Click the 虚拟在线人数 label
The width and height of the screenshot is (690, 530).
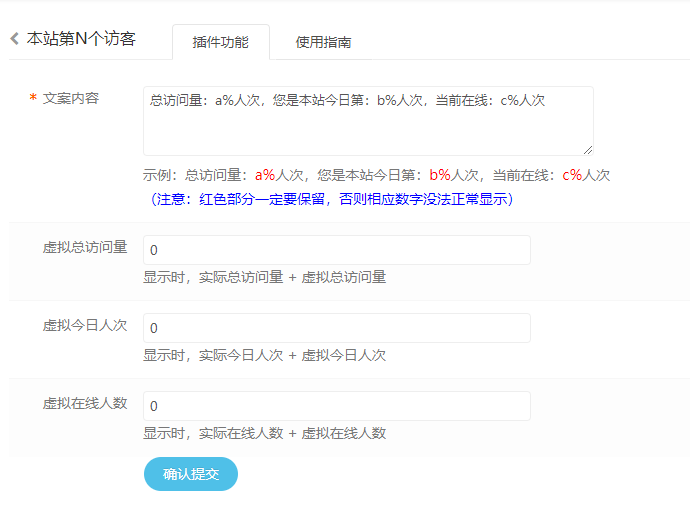(x=85, y=404)
